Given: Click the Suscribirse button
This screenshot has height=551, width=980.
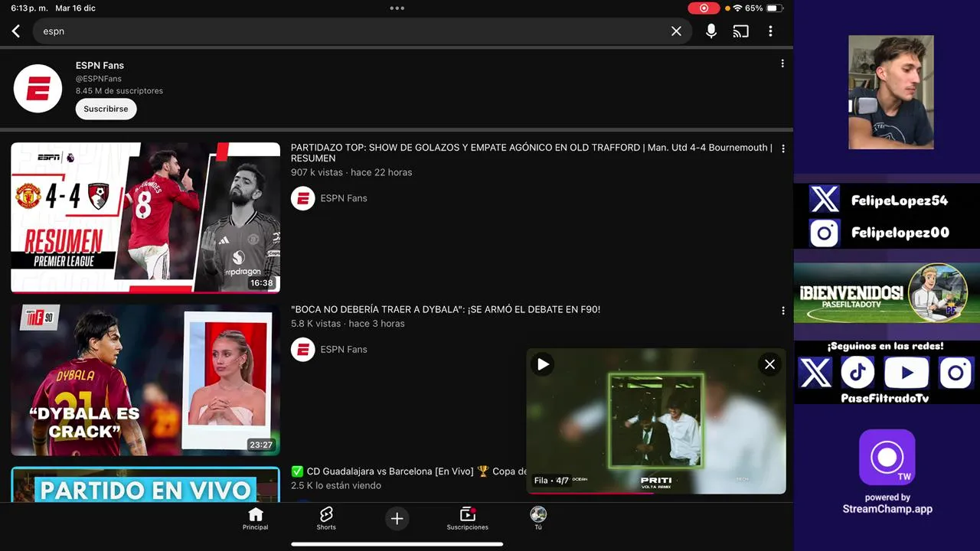Looking at the screenshot, I should 106,109.
